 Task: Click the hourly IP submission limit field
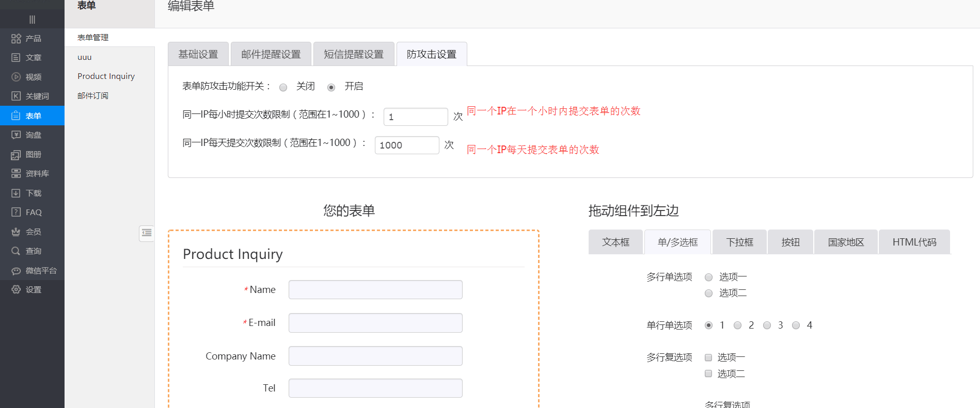coord(415,117)
